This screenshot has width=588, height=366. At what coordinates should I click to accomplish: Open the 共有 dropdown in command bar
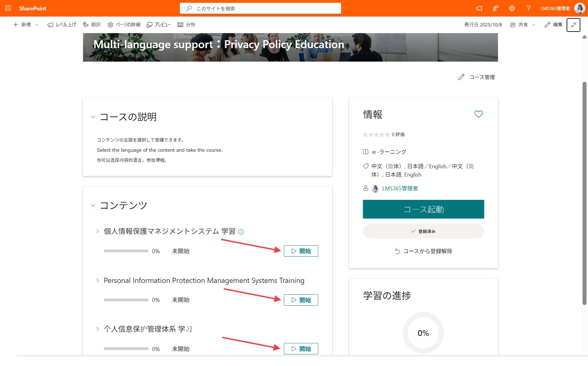click(522, 25)
